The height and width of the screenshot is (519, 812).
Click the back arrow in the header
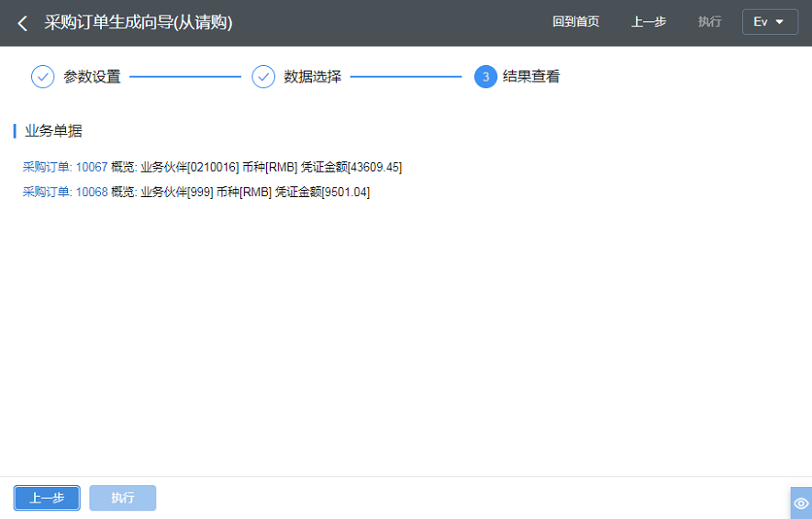[x=23, y=23]
